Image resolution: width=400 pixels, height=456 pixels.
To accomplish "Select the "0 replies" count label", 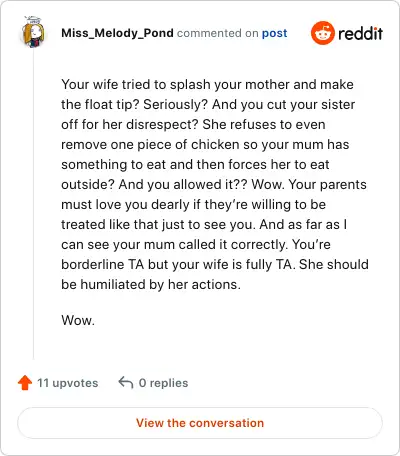I will [163, 383].
